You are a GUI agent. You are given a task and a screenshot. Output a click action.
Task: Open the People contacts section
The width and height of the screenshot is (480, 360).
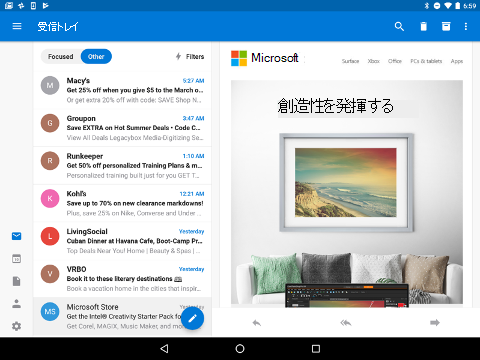[17, 304]
